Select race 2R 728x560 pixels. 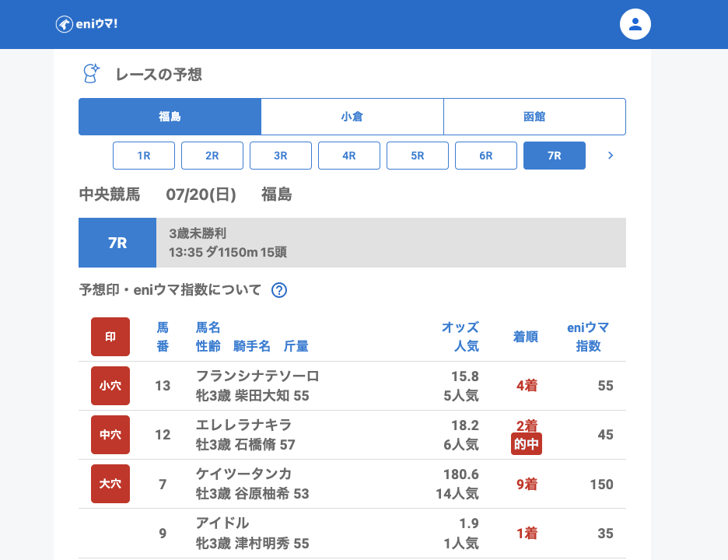point(212,156)
